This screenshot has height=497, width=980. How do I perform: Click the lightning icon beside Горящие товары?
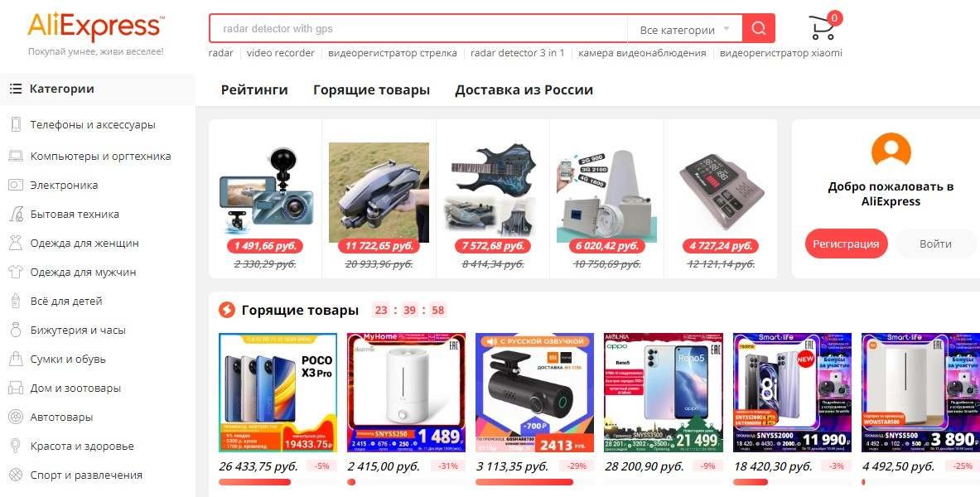tap(226, 310)
